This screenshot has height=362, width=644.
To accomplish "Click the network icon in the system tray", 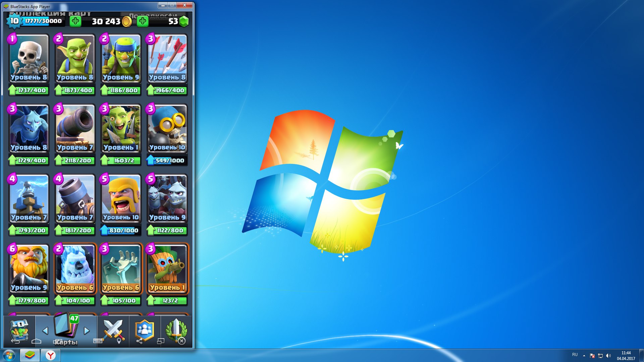I will pyautogui.click(x=600, y=356).
